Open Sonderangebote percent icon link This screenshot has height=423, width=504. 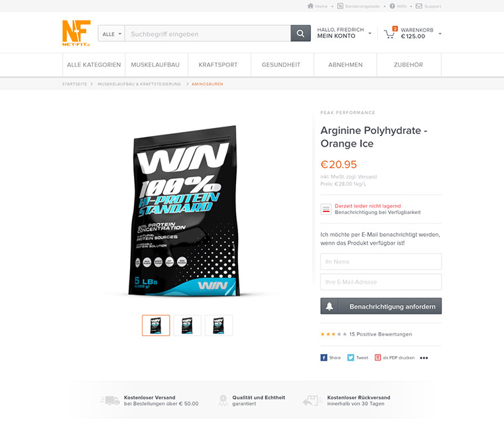340,6
